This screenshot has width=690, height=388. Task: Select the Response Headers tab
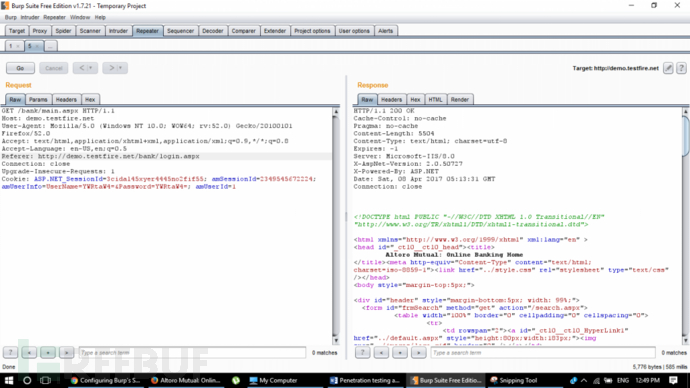pos(391,100)
